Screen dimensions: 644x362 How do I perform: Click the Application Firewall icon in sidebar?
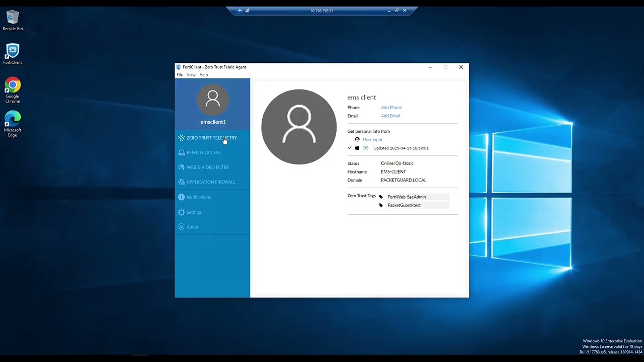point(182,182)
